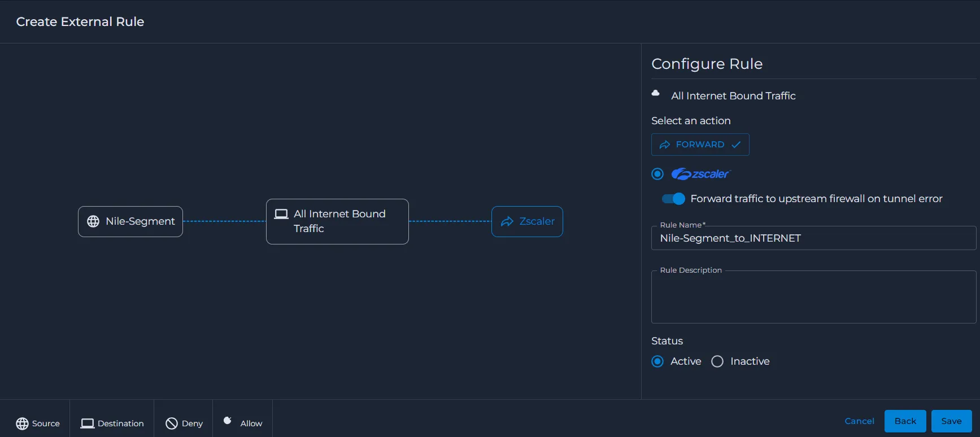Click the globe icon in Nile-Segment node

pyautogui.click(x=93, y=221)
